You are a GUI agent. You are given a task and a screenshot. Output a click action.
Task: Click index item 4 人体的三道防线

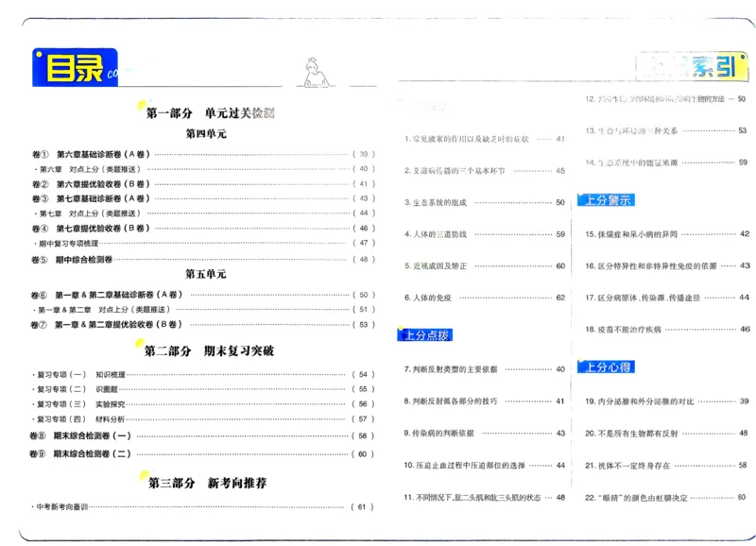pos(484,234)
